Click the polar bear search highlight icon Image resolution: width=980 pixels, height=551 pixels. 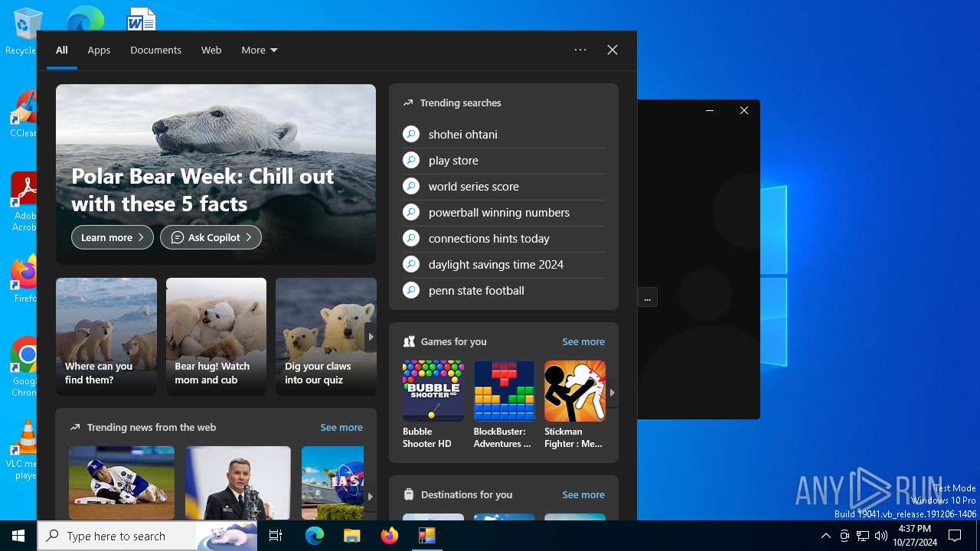pyautogui.click(x=227, y=536)
